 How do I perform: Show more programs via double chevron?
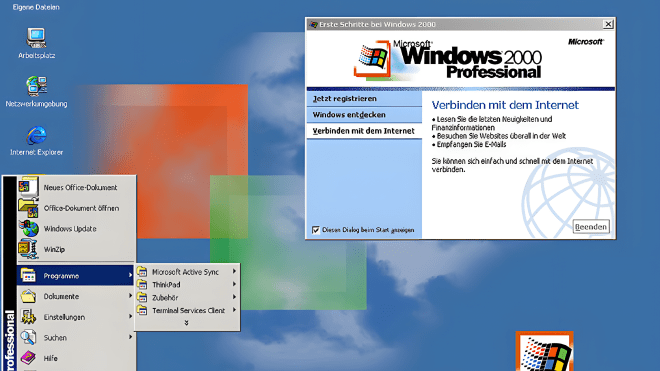[186, 323]
